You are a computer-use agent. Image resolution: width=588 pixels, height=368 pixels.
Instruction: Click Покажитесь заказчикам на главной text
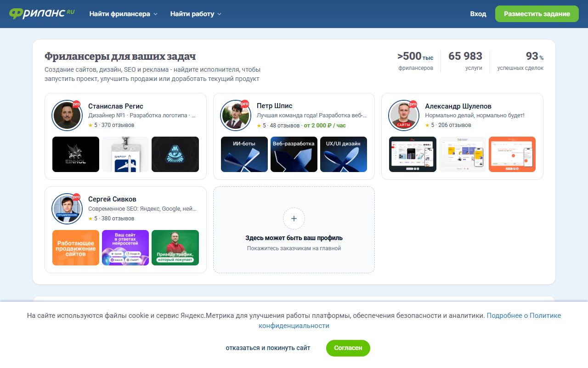[294, 248]
